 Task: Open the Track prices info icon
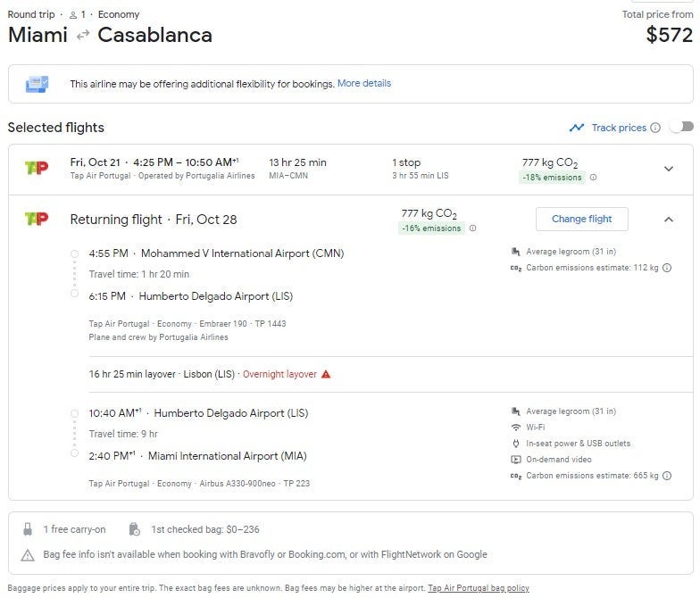(655, 128)
